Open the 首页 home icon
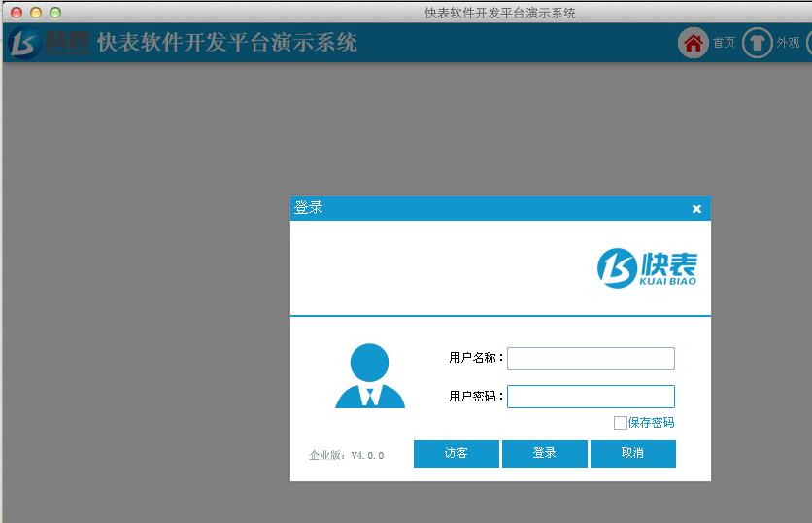This screenshot has height=523, width=812. (x=693, y=43)
